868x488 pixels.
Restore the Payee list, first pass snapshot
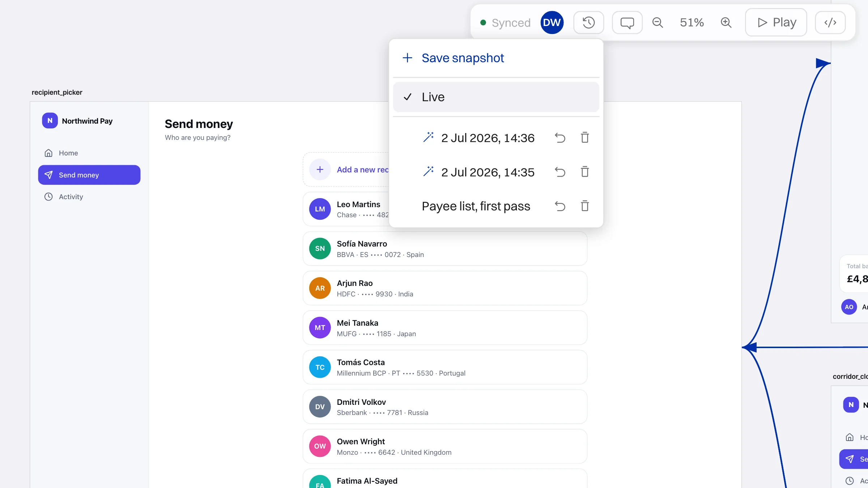pos(560,206)
